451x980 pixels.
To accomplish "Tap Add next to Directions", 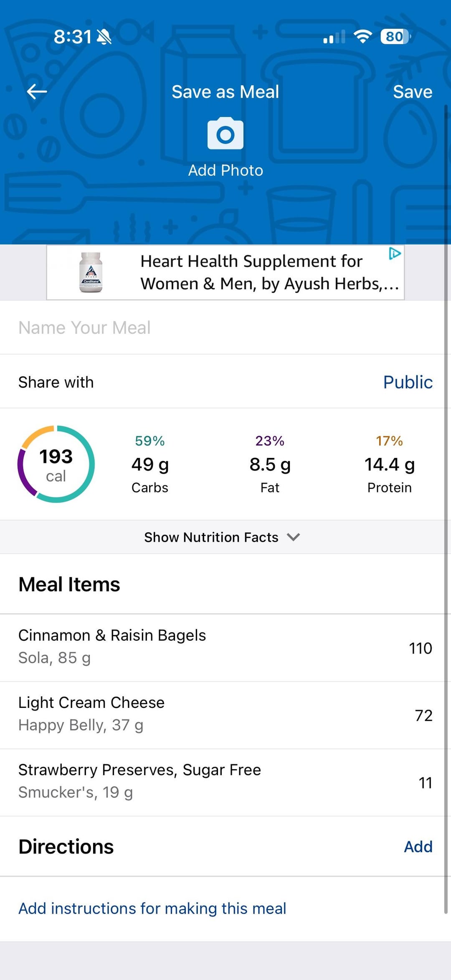I will [418, 847].
